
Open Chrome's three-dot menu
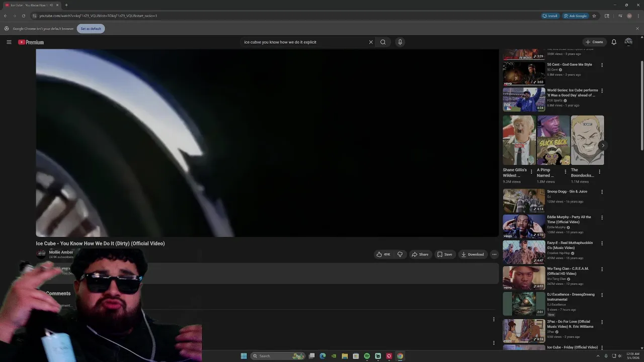coord(637,16)
